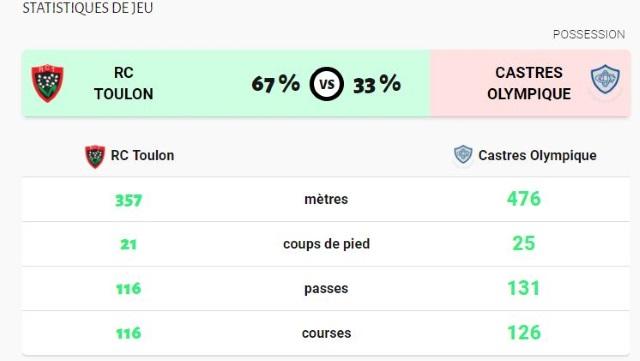Click the pink Castres possession bar

pyautogui.click(x=530, y=83)
